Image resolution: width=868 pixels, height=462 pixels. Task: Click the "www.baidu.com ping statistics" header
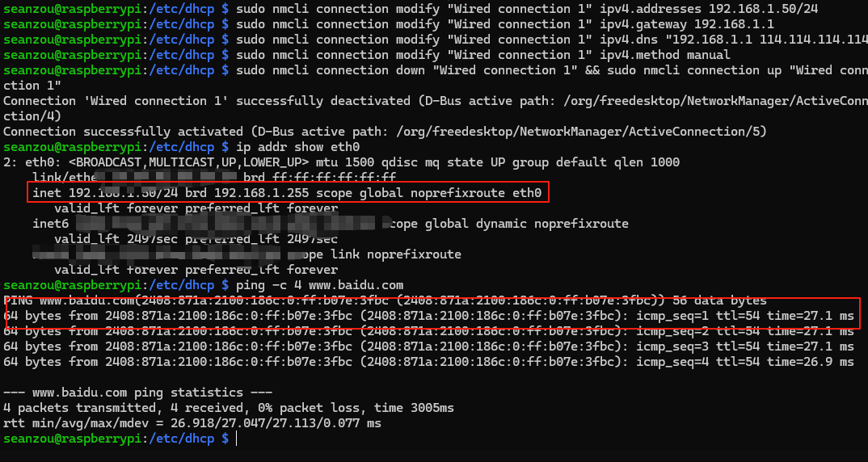137,393
